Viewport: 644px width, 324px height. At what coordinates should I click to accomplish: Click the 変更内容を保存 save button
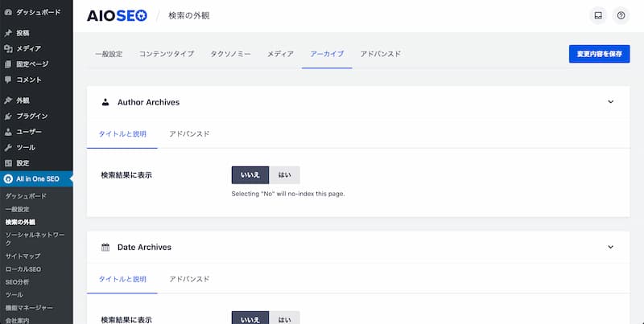click(x=599, y=54)
